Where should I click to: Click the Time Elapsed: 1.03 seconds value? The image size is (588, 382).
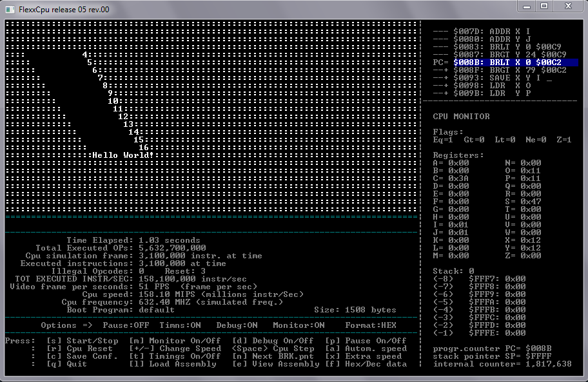[x=170, y=240]
